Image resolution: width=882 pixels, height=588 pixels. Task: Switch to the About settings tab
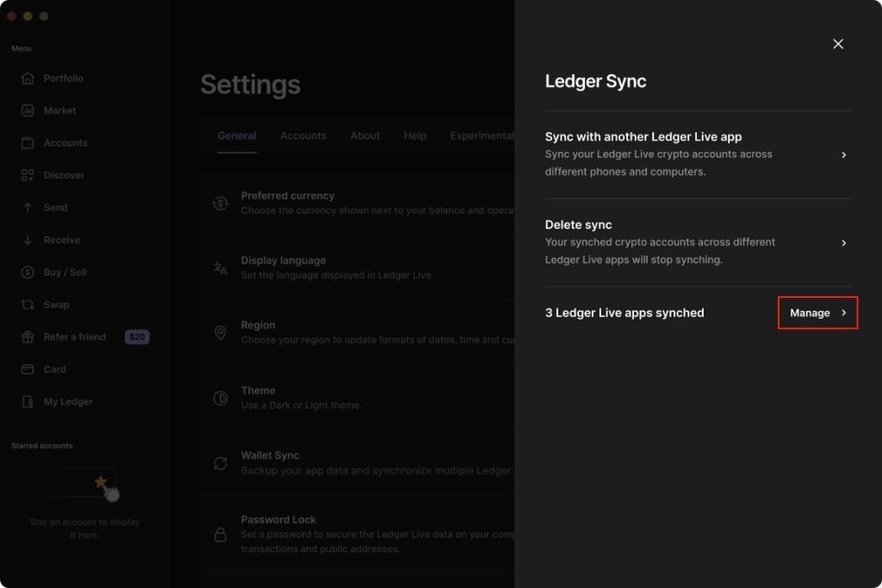[365, 136]
